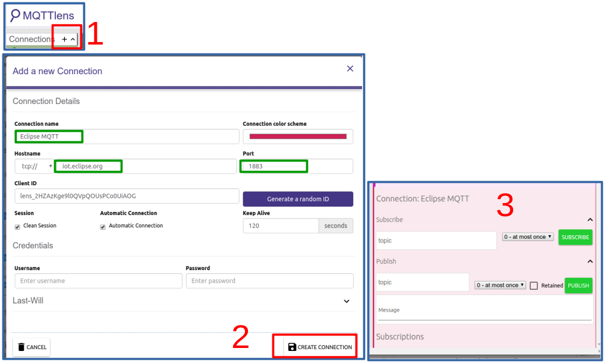Close the Add a new Connection dialog
The width and height of the screenshot is (607, 364).
[350, 68]
